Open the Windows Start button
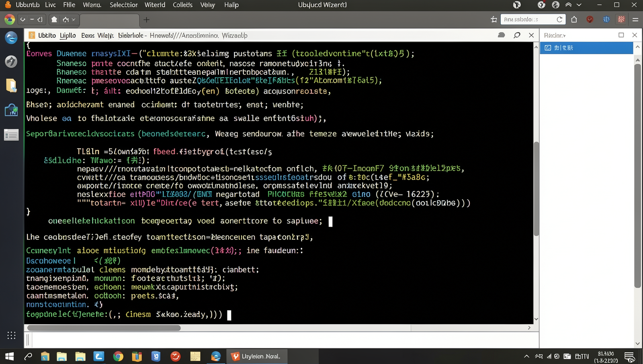 click(10, 356)
